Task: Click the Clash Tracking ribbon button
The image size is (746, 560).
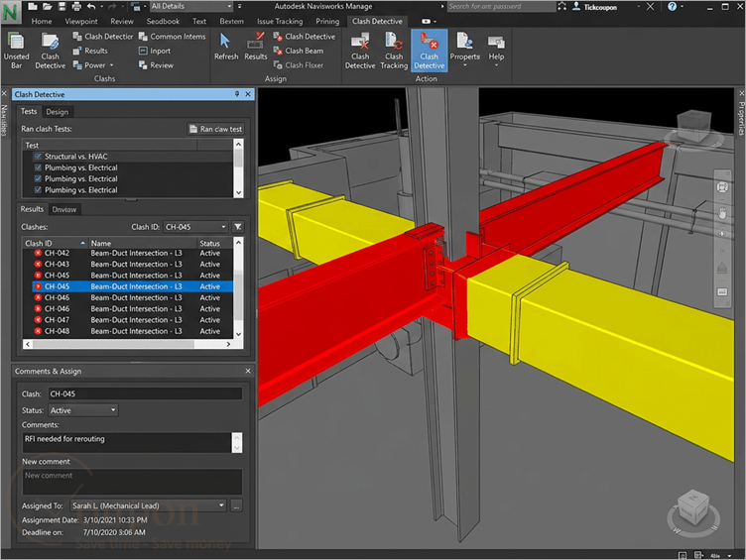Action: point(394,51)
